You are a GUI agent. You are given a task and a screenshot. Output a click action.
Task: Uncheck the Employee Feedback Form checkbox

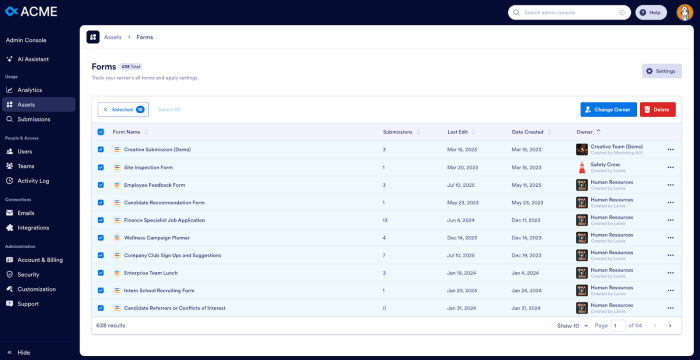click(101, 185)
